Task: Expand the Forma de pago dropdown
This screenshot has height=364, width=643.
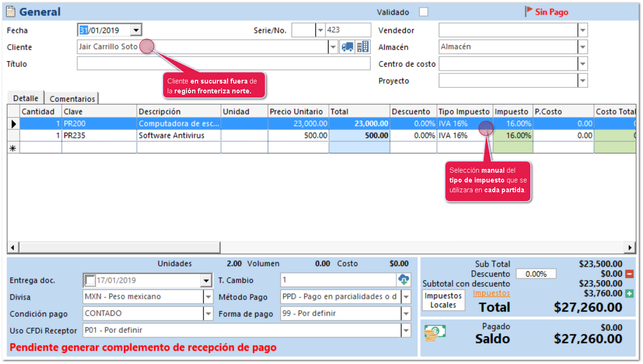Action: (406, 314)
